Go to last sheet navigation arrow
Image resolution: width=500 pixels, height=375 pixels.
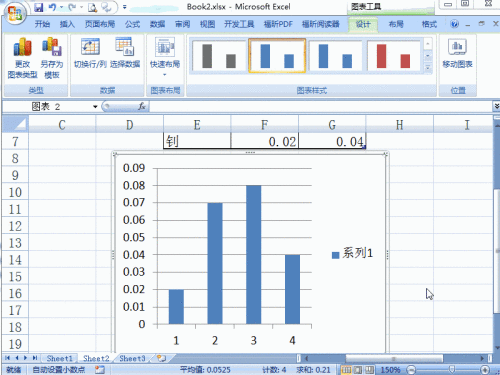[35, 358]
